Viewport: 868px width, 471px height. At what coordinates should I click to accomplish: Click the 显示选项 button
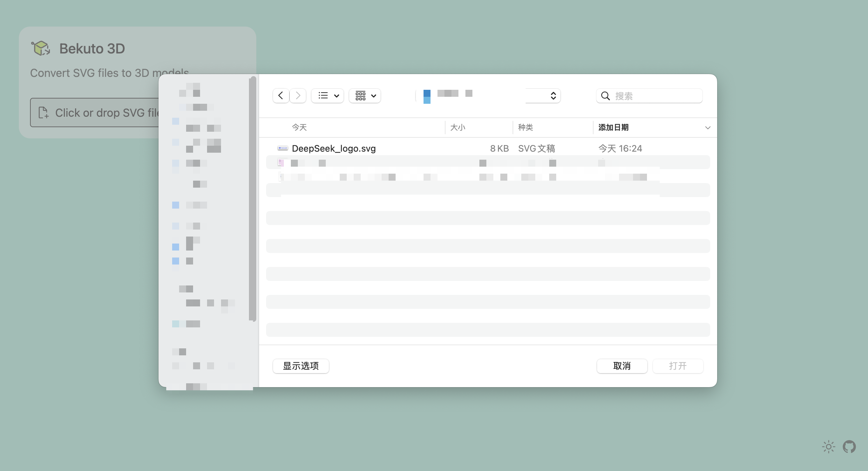[301, 366]
